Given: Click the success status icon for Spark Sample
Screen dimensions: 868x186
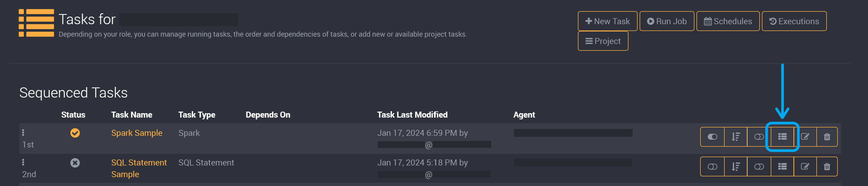Looking at the screenshot, I should coord(75,133).
